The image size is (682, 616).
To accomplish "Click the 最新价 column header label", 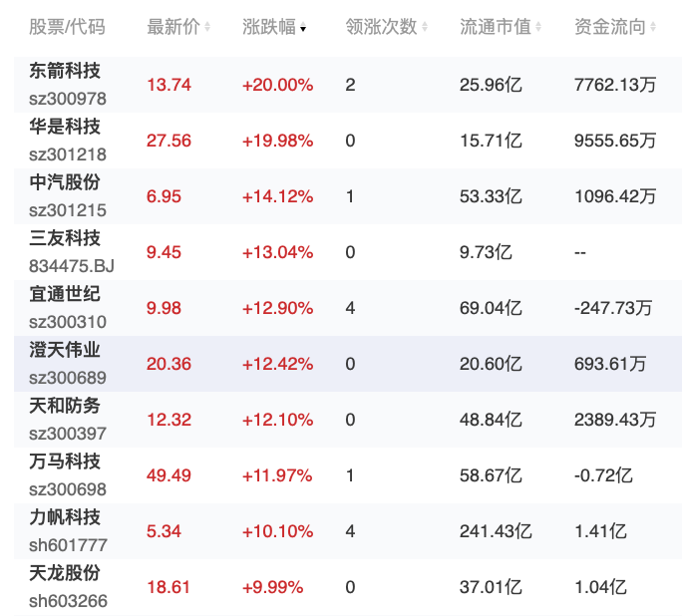I will tap(173, 27).
